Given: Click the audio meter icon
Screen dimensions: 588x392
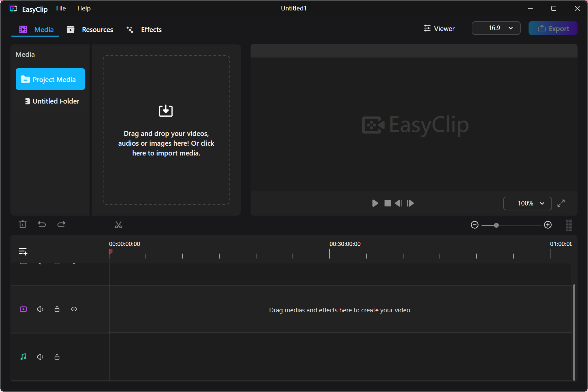Looking at the screenshot, I should click(x=569, y=225).
